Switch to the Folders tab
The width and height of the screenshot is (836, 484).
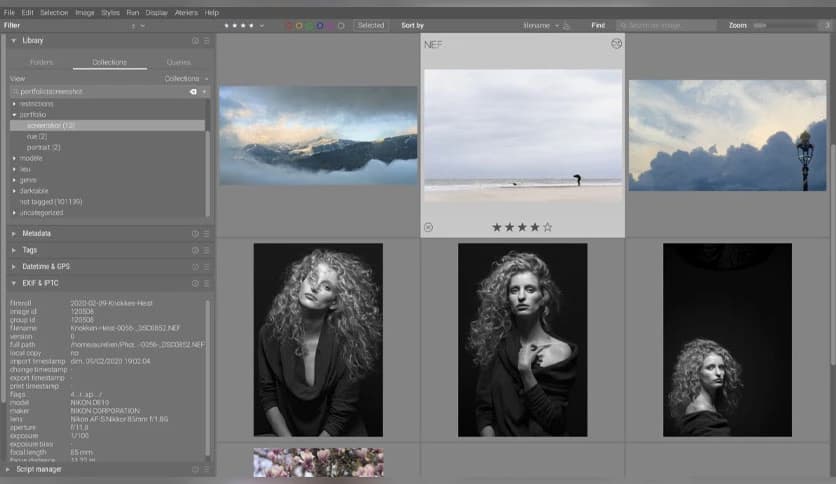click(42, 62)
